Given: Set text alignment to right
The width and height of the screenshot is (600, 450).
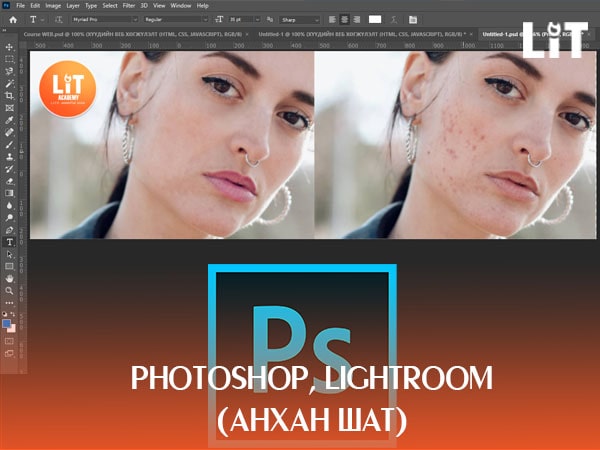Looking at the screenshot, I should (x=357, y=20).
